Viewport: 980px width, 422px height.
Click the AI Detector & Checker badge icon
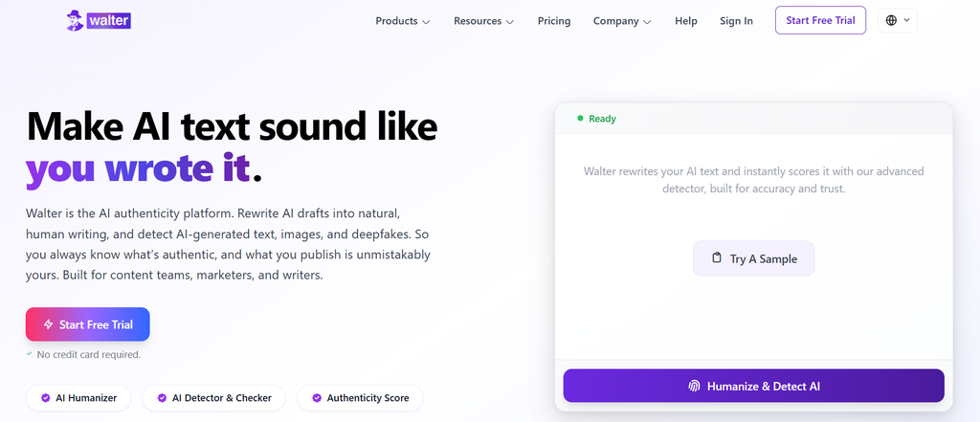[x=162, y=398]
